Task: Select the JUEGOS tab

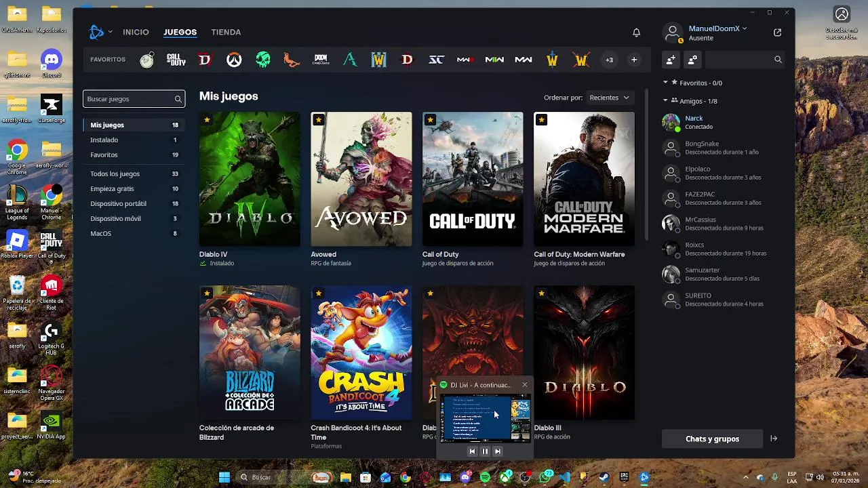Action: [x=180, y=32]
